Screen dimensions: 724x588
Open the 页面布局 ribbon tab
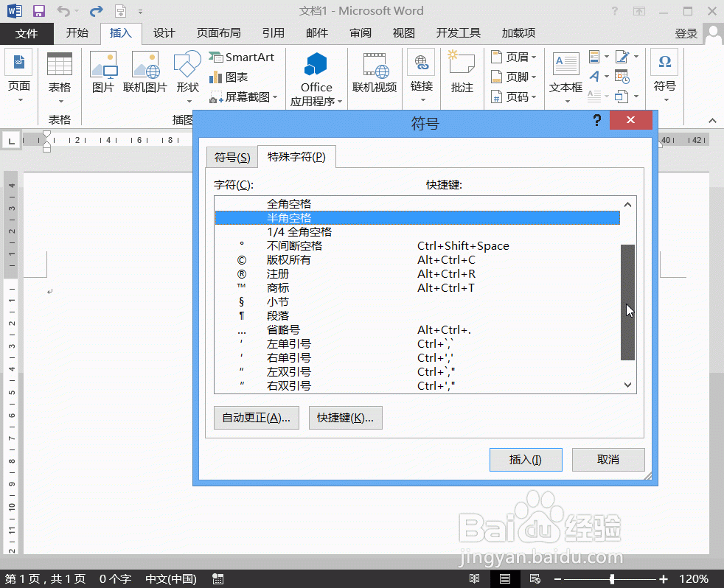tap(218, 33)
